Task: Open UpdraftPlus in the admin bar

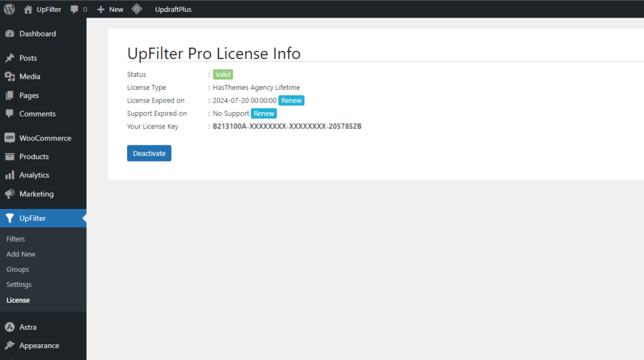Action: click(173, 9)
